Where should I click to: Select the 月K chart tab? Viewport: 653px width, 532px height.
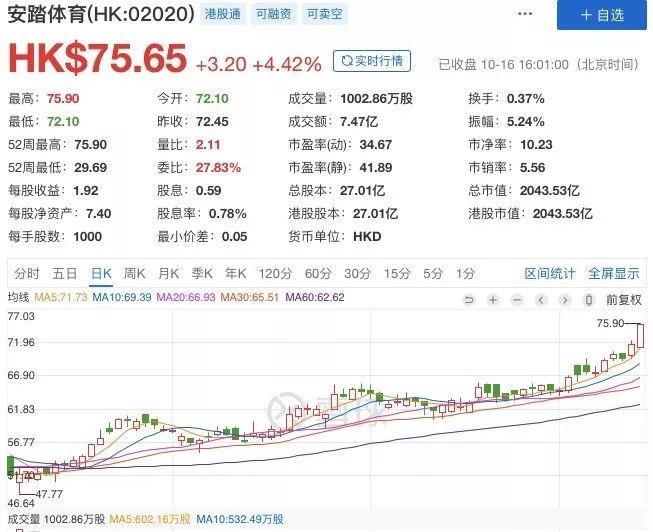(168, 274)
